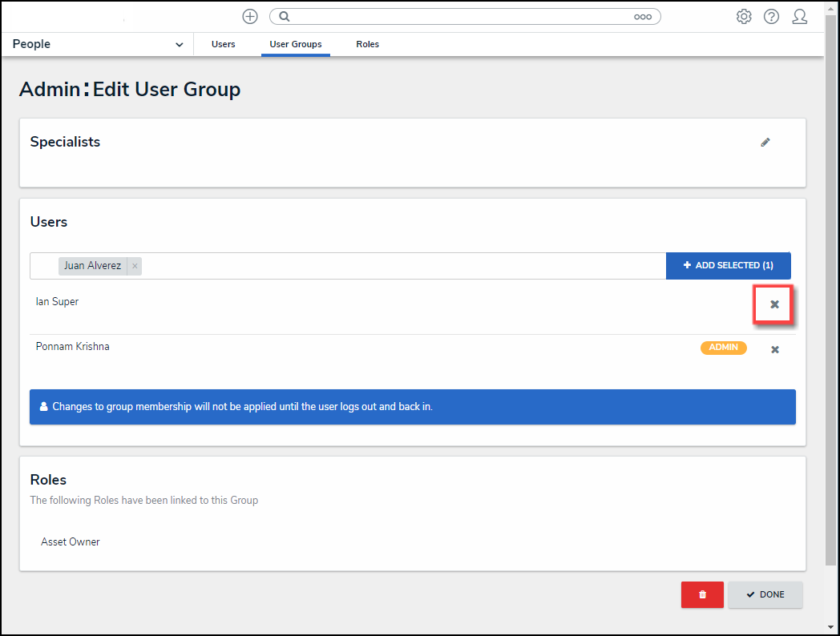Open the admin settings gear icon
Viewport: 840px width, 636px height.
(744, 16)
